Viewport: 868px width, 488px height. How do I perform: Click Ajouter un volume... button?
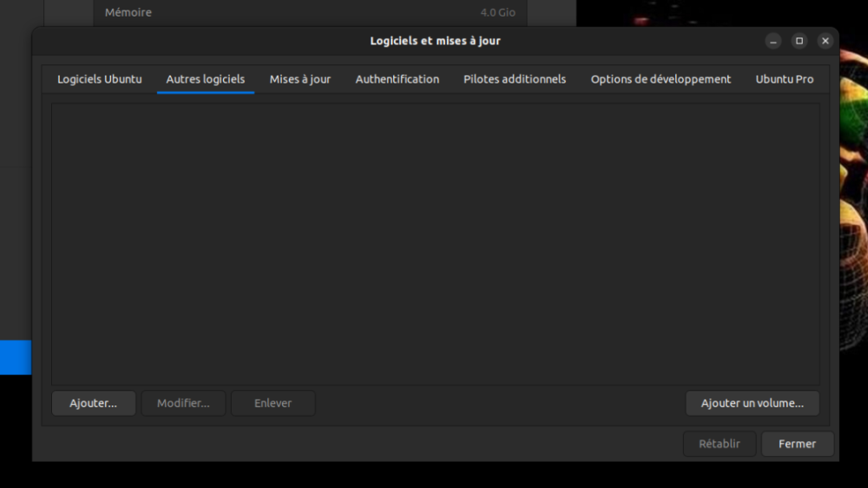click(753, 403)
